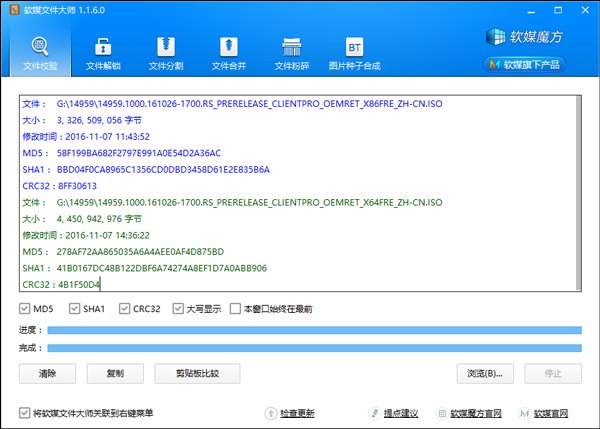The width and height of the screenshot is (600, 429).
Task: Click the app icon in the title bar
Action: 15,10
